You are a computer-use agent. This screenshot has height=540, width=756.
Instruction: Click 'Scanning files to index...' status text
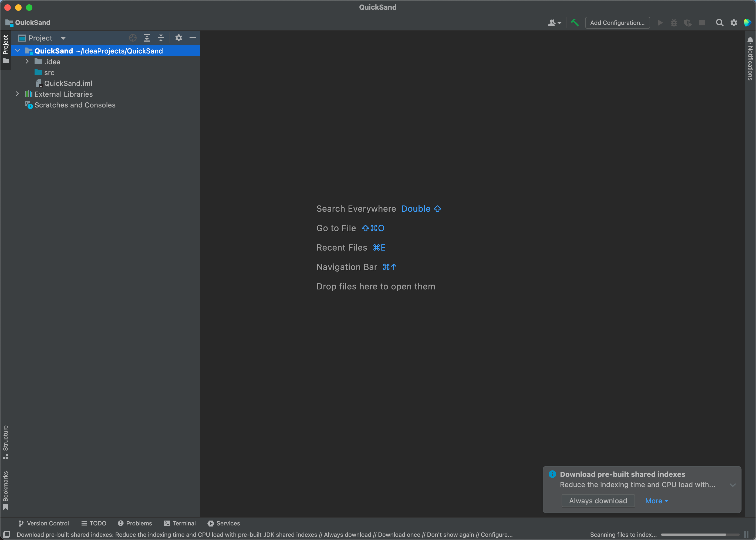coord(623,535)
